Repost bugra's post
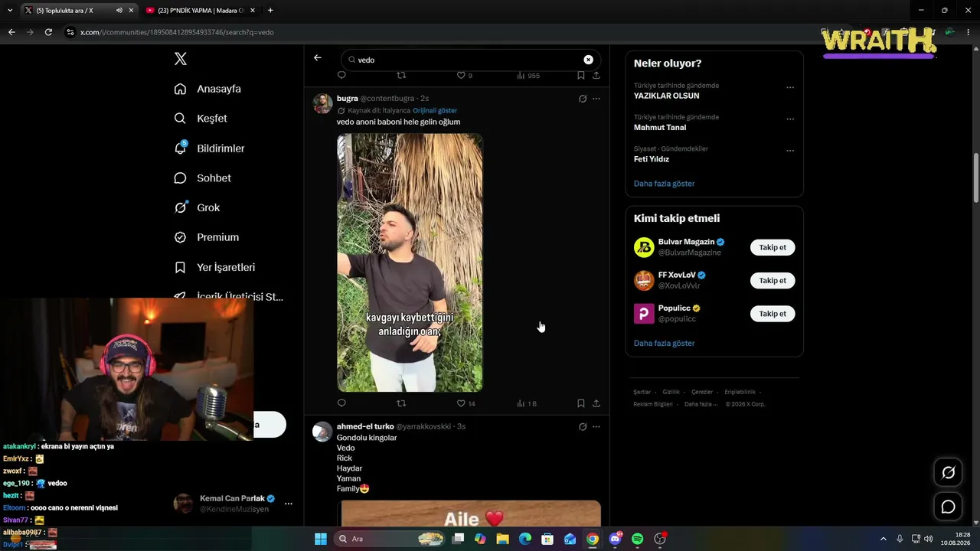 tap(401, 403)
